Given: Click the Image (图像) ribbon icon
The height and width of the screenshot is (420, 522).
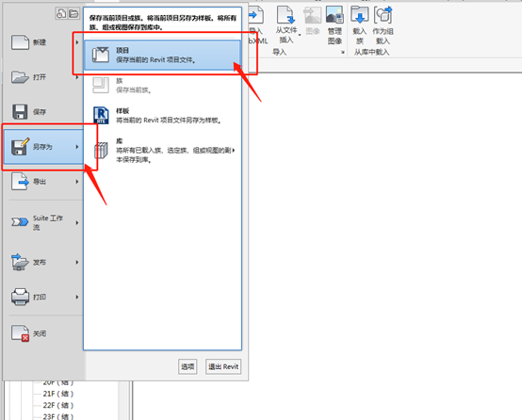Looking at the screenshot, I should [x=312, y=15].
